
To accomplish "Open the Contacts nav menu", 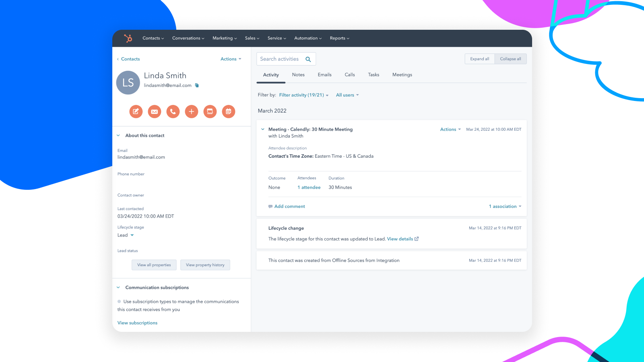I will [x=153, y=38].
